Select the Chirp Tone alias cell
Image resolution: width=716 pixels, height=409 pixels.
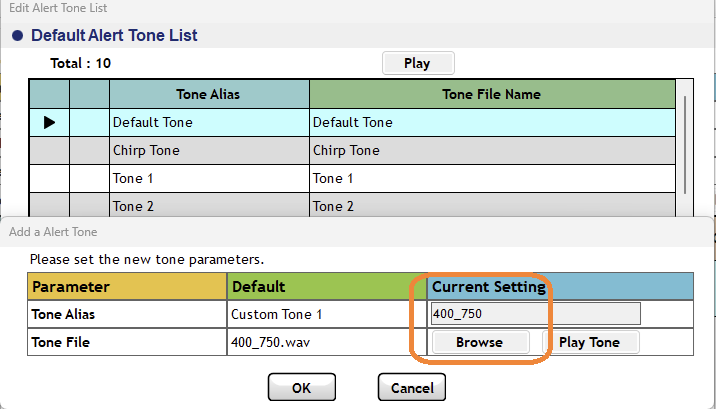[209, 151]
